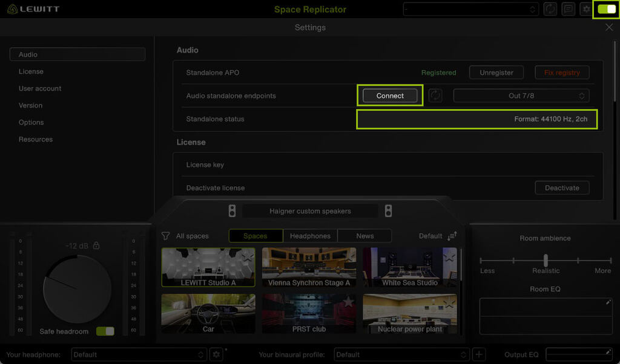
Task: Open the Out 7/8 endpoint dropdown
Action: pyautogui.click(x=521, y=96)
